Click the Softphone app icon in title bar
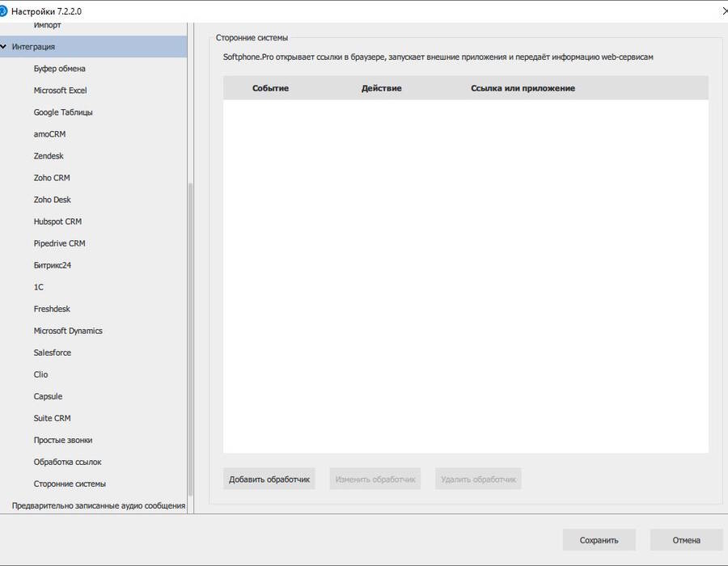This screenshot has height=566, width=728. pos(2,11)
